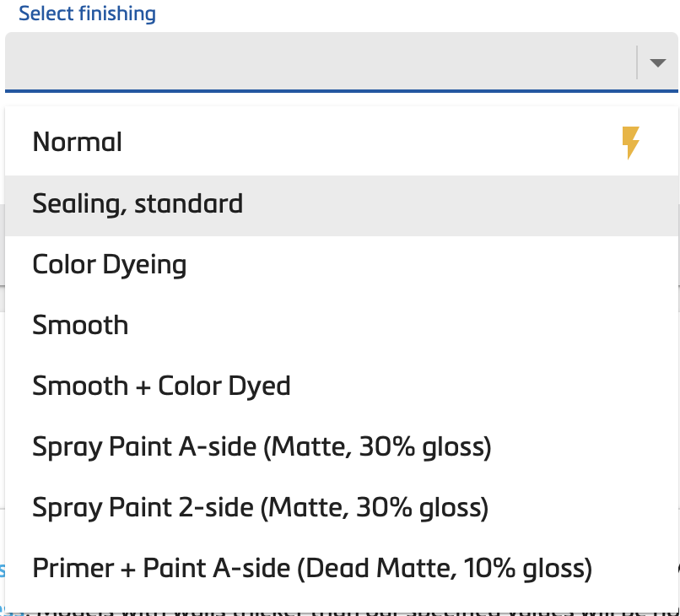This screenshot has width=680, height=616.
Task: Click the Select finishing link
Action: [88, 14]
